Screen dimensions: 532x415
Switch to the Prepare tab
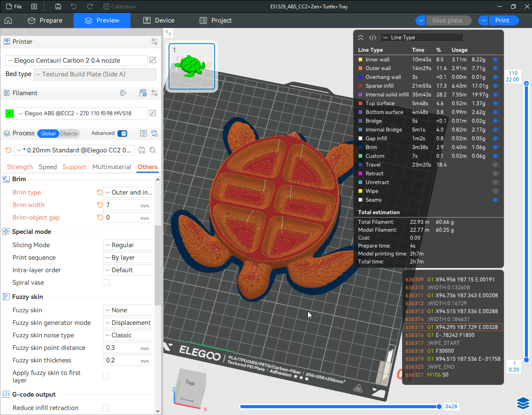coord(45,20)
